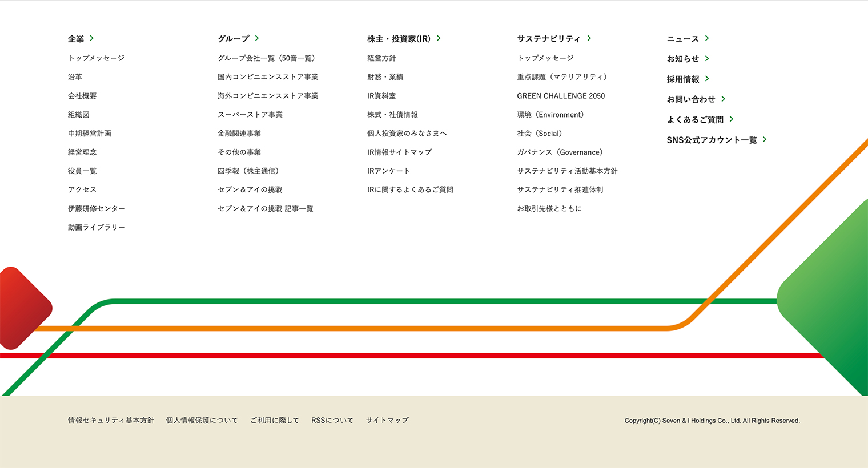Viewport: 868px width, 468px height.
Task: Open ガバナンス (Governance) link
Action: click(560, 152)
